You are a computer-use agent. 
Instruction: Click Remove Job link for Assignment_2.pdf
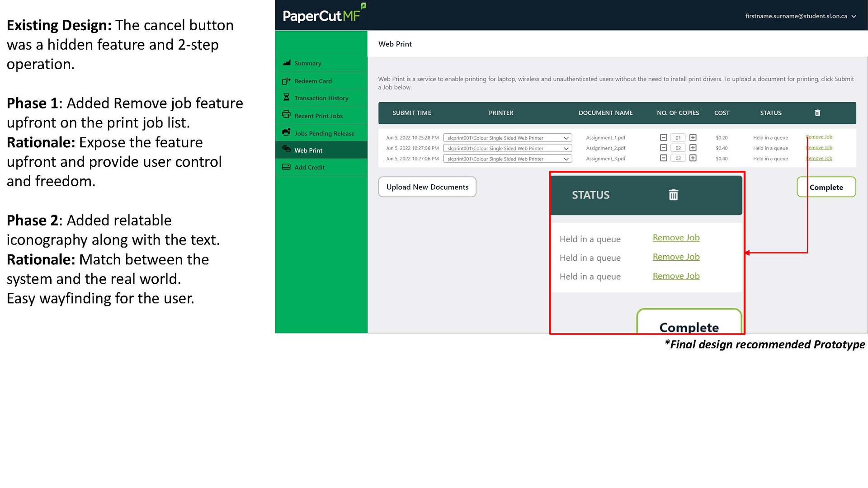[x=819, y=148]
